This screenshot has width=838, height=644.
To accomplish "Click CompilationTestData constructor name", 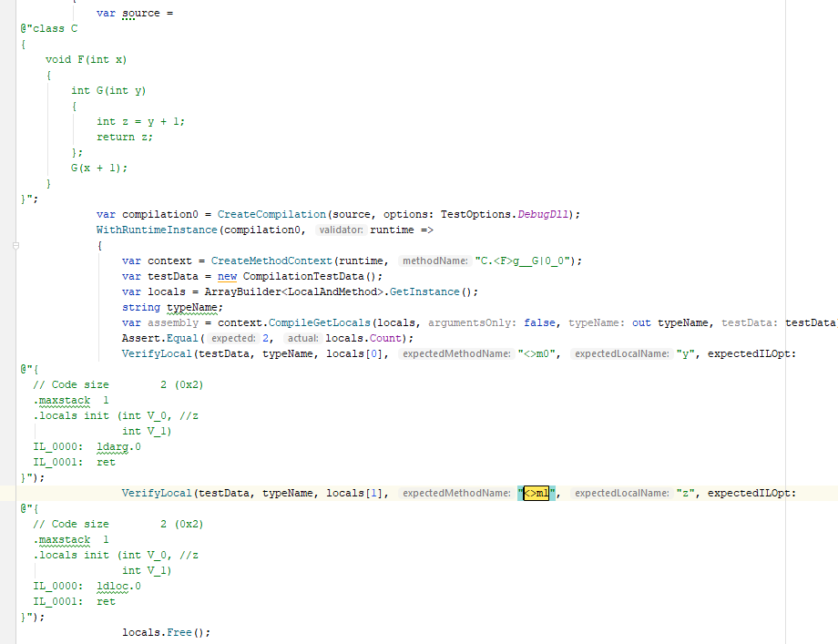I will (303, 276).
